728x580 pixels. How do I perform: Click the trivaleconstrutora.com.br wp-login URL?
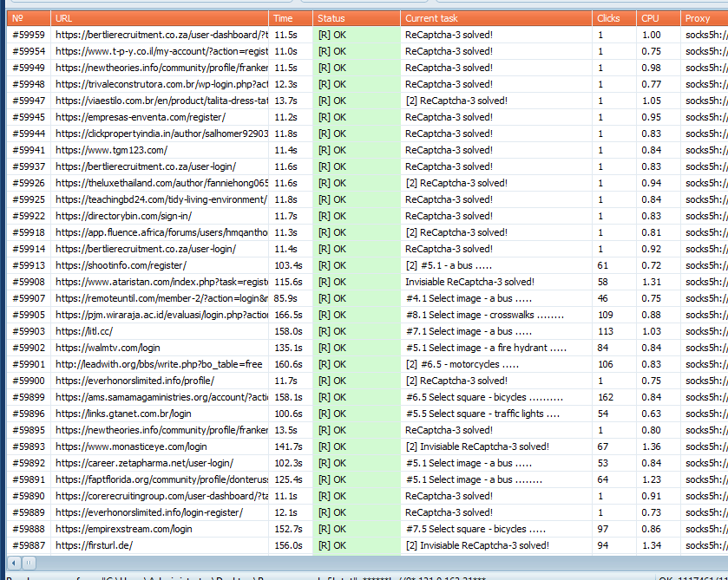(161, 84)
